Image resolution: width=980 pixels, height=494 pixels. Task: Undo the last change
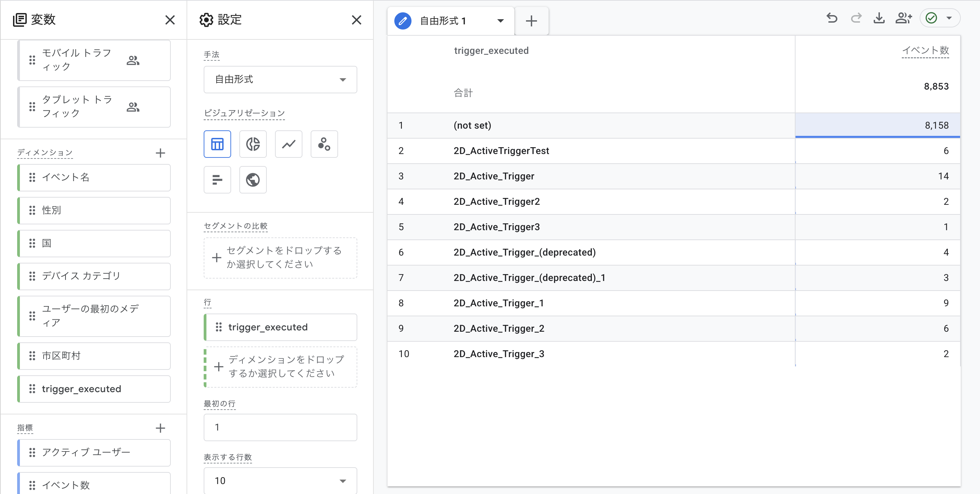pos(832,18)
